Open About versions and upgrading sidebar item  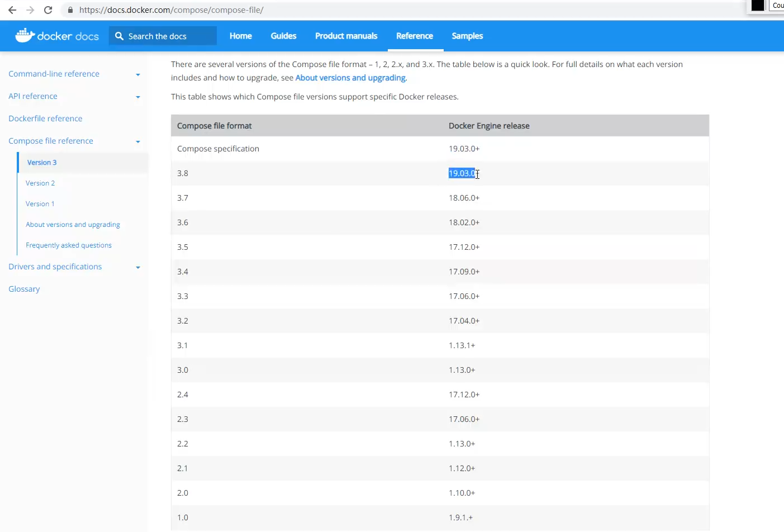point(73,225)
